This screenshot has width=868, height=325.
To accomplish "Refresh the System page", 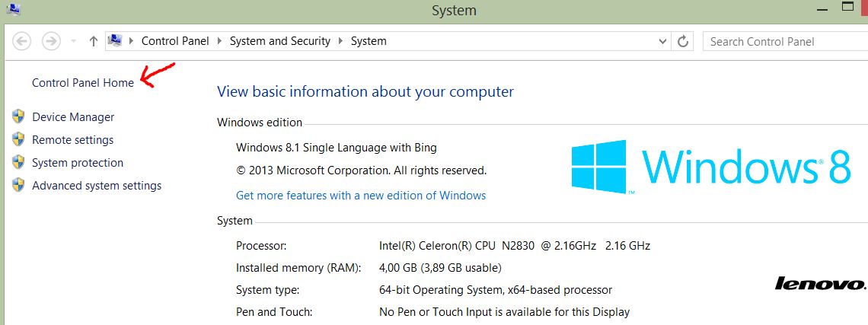I will pos(683,41).
